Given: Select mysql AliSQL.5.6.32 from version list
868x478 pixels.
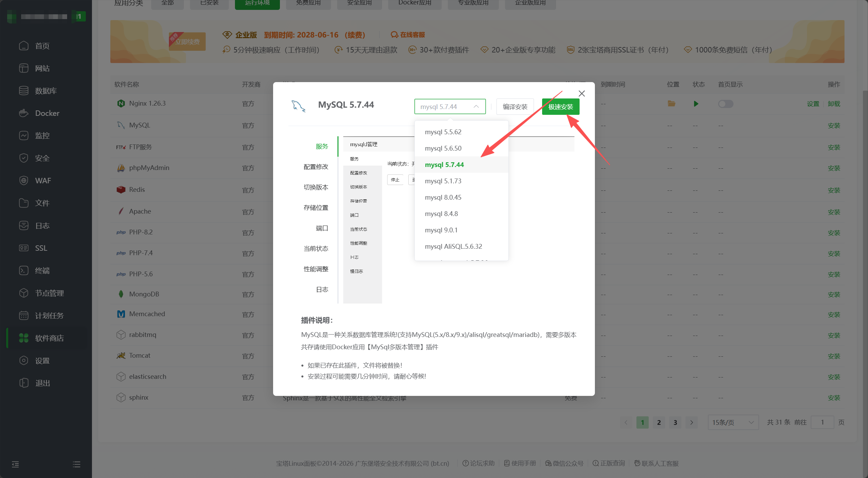Looking at the screenshot, I should [x=461, y=246].
